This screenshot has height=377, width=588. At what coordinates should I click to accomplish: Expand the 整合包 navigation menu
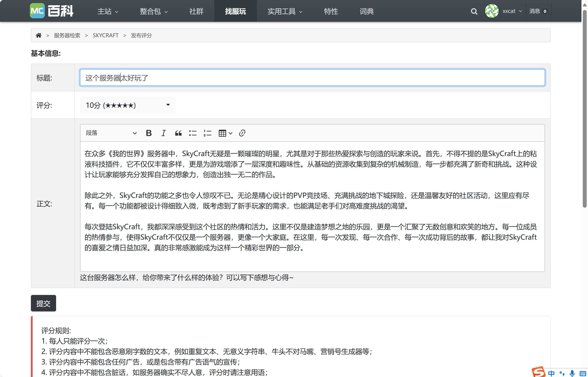(x=154, y=11)
